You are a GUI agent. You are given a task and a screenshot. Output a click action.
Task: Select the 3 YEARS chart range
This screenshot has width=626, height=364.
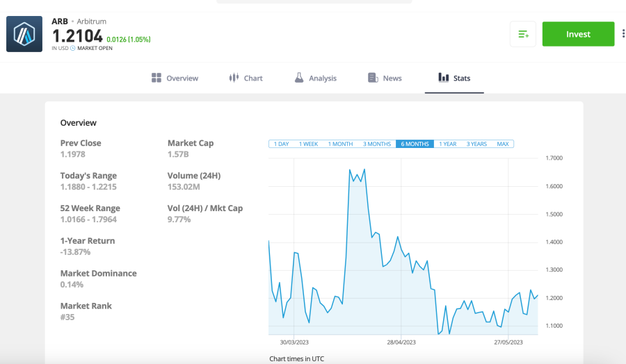click(x=476, y=144)
